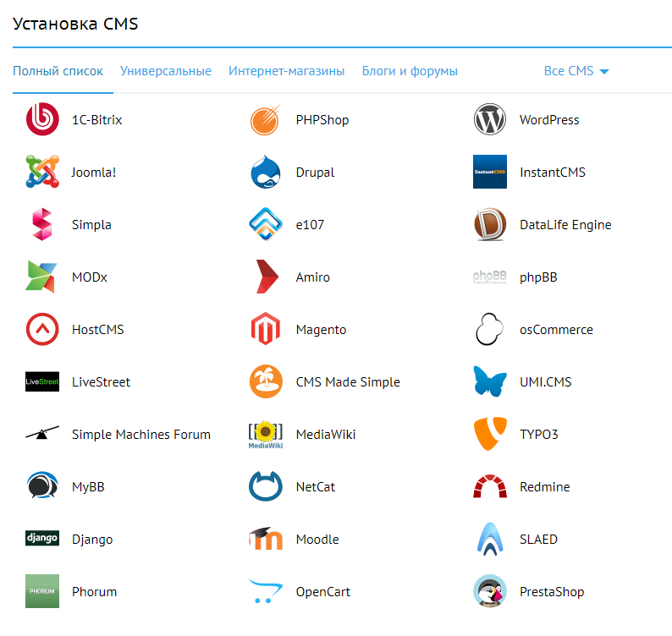
Task: Open the Joomla! text link
Action: 93,173
